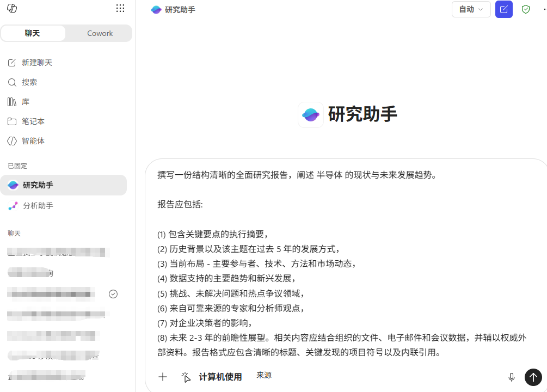547x392 pixels.
Task: Click the 研究助手 header icon at top
Action: click(x=156, y=10)
